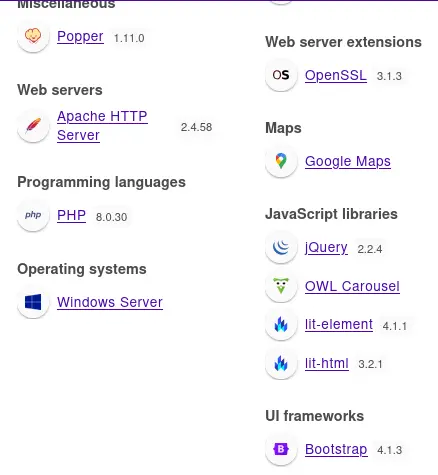Click the Windows Server logo icon
The height and width of the screenshot is (475, 438).
[33, 302]
